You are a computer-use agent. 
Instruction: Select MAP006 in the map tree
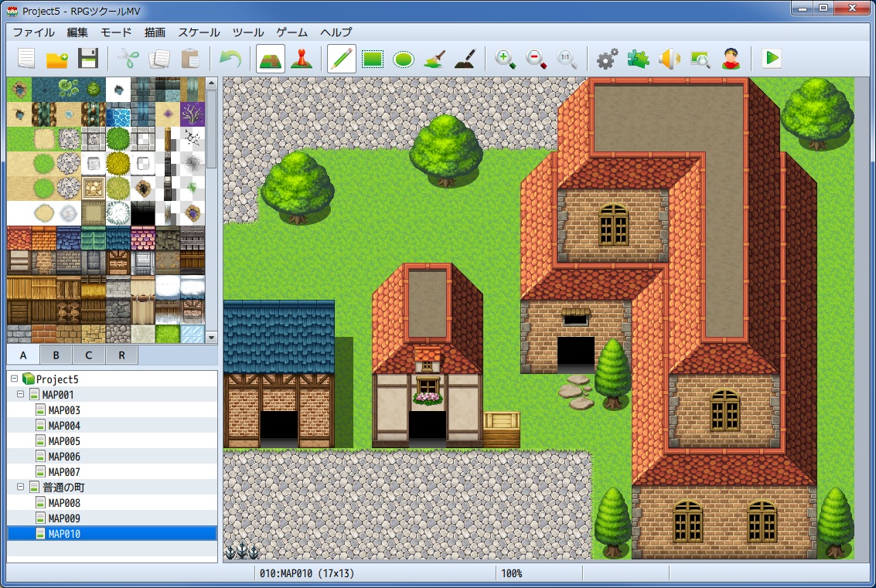coord(63,456)
